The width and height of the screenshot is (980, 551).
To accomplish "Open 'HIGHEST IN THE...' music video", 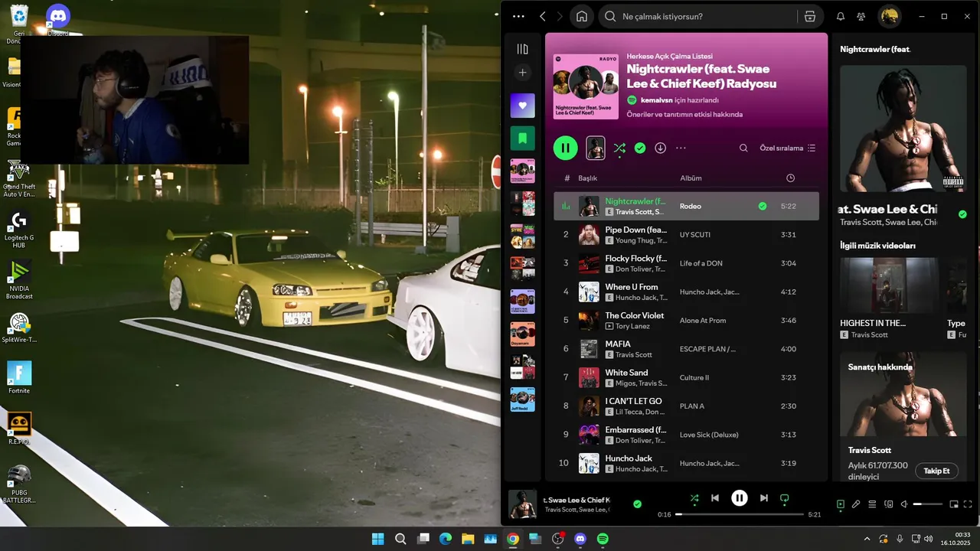I will coord(889,298).
